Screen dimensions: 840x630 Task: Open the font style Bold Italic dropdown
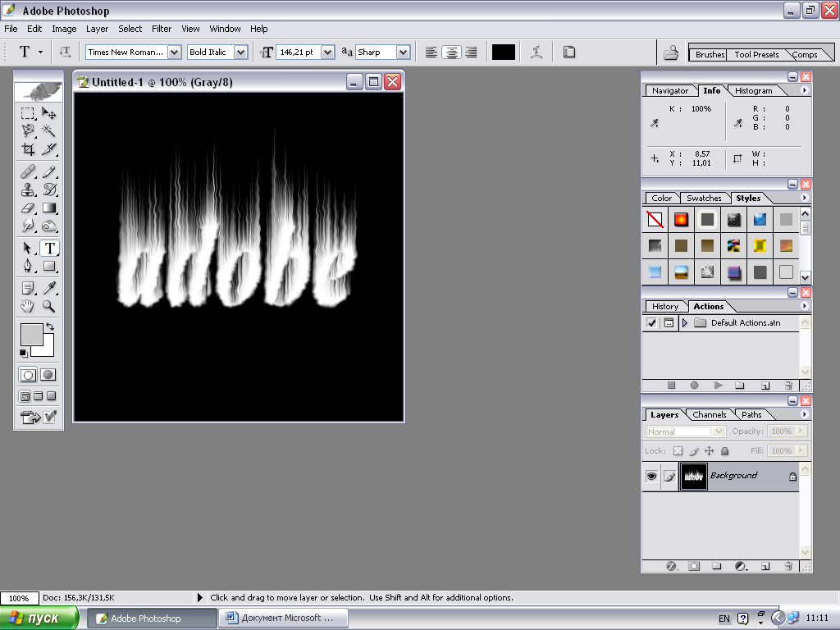tap(240, 52)
